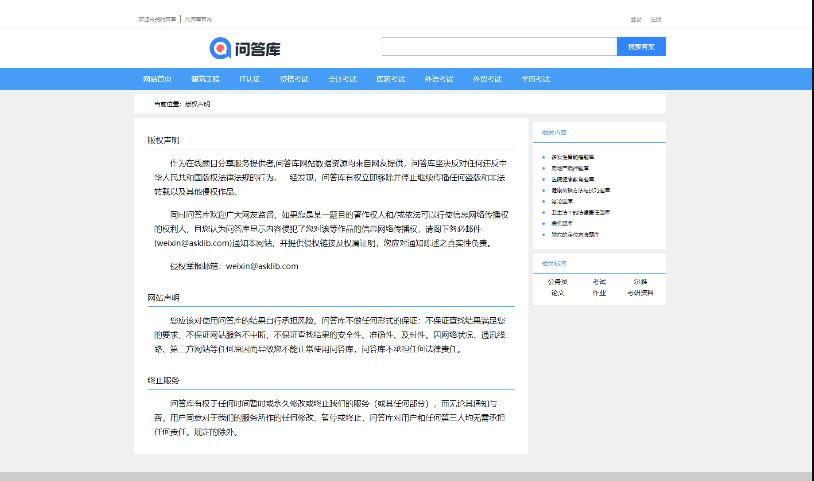Open the 外贸考试 menu item
This screenshot has width=814, height=481.
click(x=486, y=79)
